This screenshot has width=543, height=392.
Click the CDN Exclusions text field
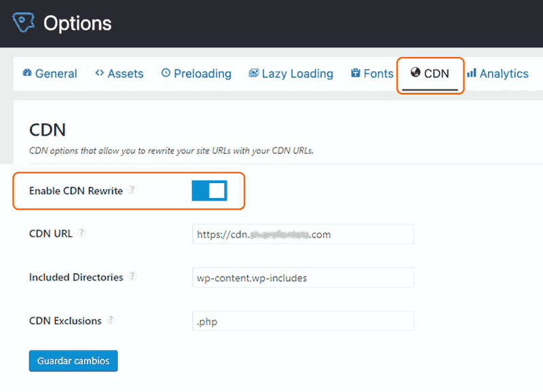tap(303, 321)
